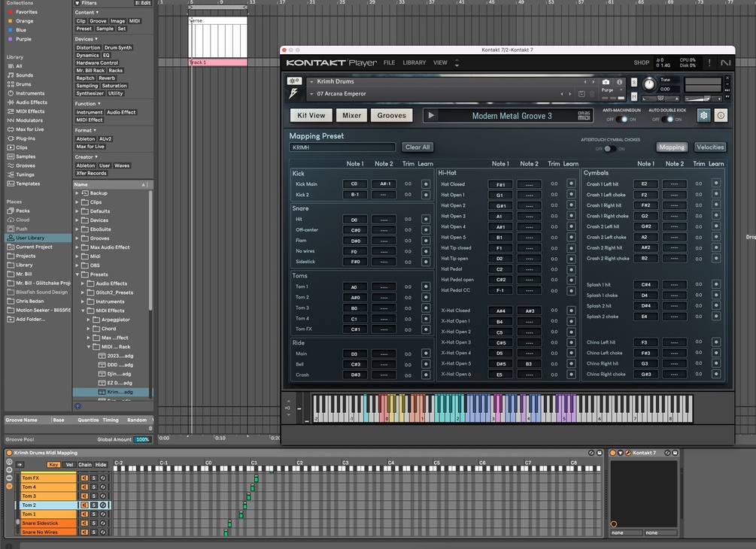Select the Chain zone editor button
756x549 pixels.
[85, 465]
